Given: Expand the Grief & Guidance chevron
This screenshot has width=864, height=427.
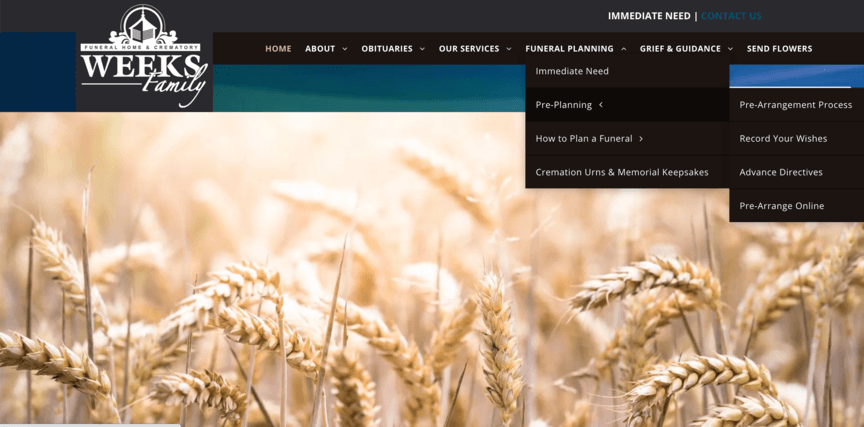Looking at the screenshot, I should pyautogui.click(x=730, y=48).
